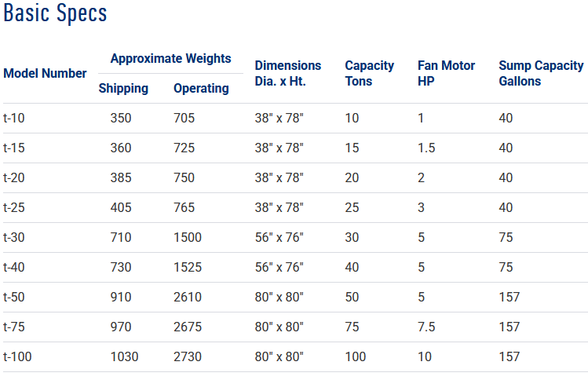Click the Basic Specs heading

[55, 13]
